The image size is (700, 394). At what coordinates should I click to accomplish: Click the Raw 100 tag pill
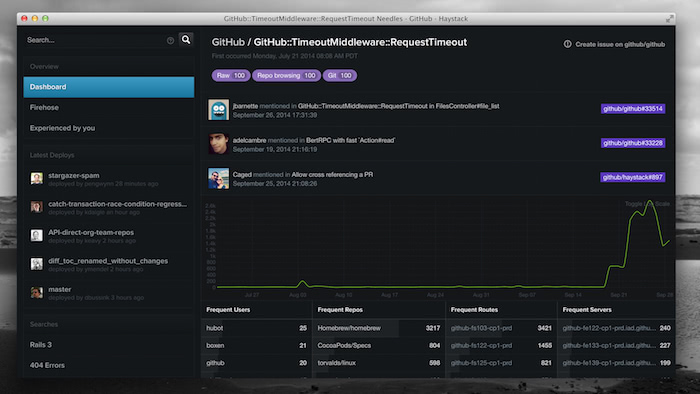tap(230, 75)
